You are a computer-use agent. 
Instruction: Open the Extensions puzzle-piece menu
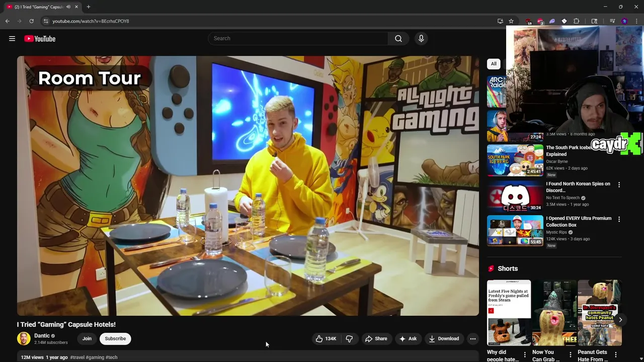tap(577, 21)
